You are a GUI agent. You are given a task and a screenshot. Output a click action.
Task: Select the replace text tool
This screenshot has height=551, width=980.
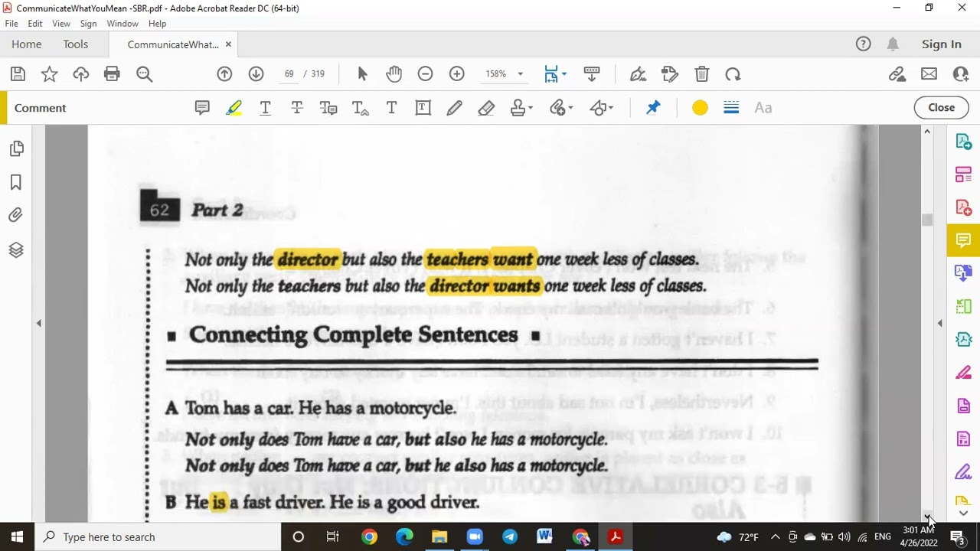click(328, 108)
